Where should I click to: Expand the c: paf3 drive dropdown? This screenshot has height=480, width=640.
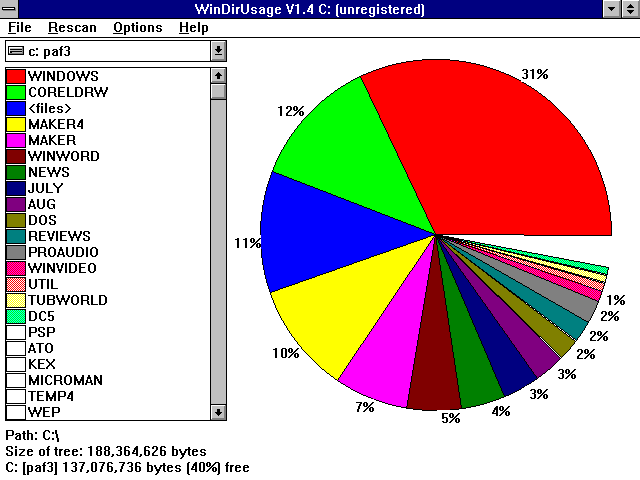click(x=218, y=50)
